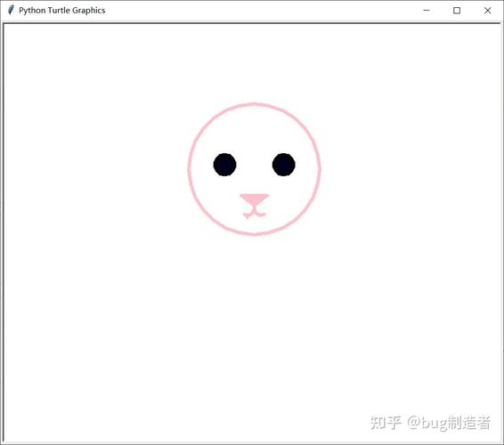
Task: Close the Python Turtle Graphics window
Action: 488,11
